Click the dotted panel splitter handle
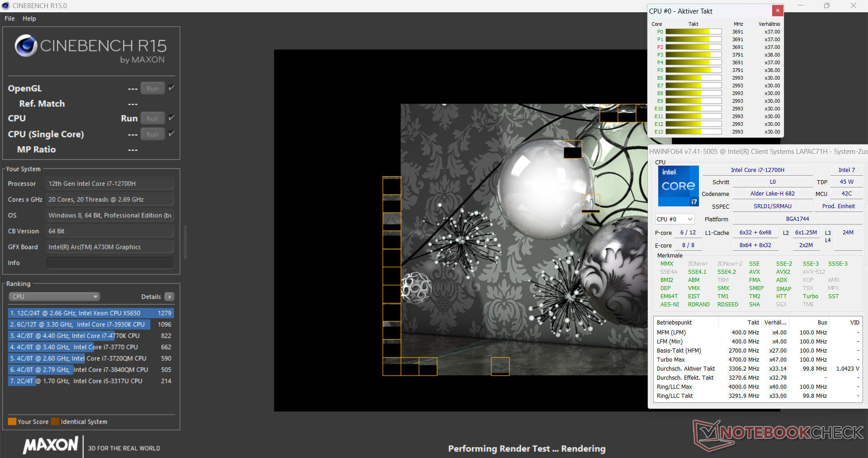Viewport: 868px width, 458px height. click(185, 243)
